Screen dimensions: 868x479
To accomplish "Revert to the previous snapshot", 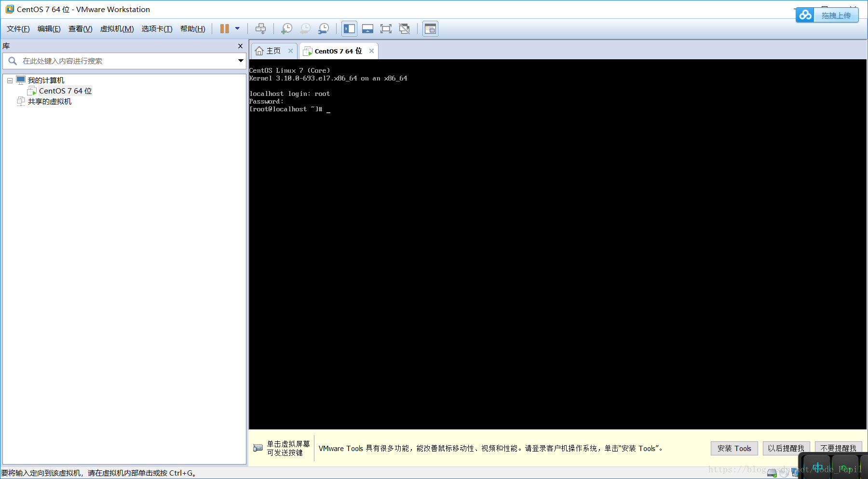I will 305,29.
